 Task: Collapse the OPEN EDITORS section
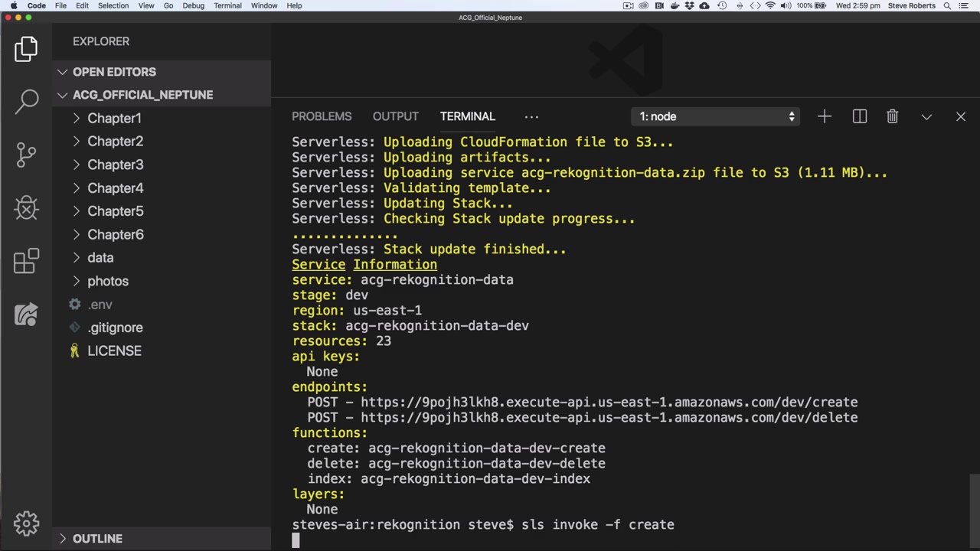click(114, 72)
